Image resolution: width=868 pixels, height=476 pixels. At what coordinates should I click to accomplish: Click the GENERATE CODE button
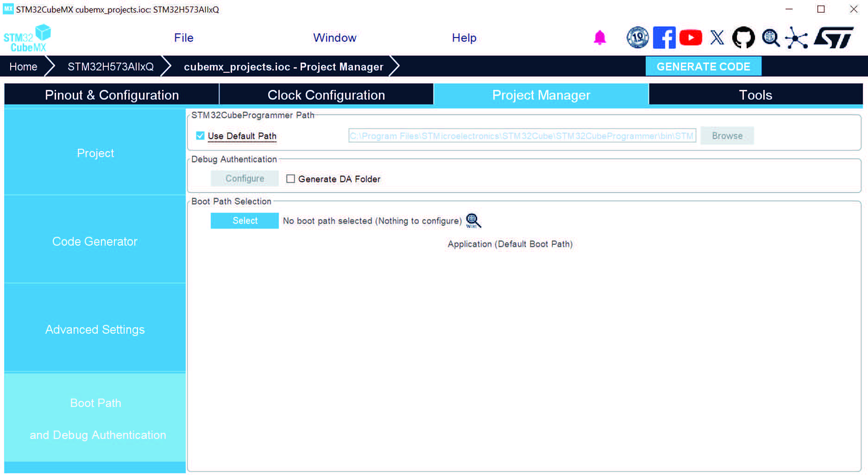click(x=704, y=66)
